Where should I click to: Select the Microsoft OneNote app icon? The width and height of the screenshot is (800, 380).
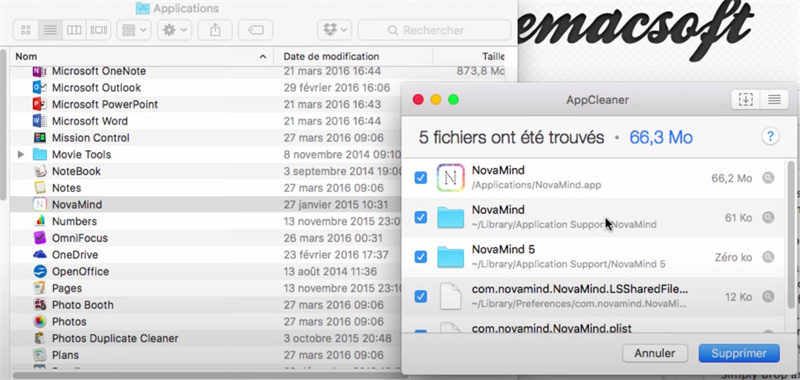tap(39, 71)
